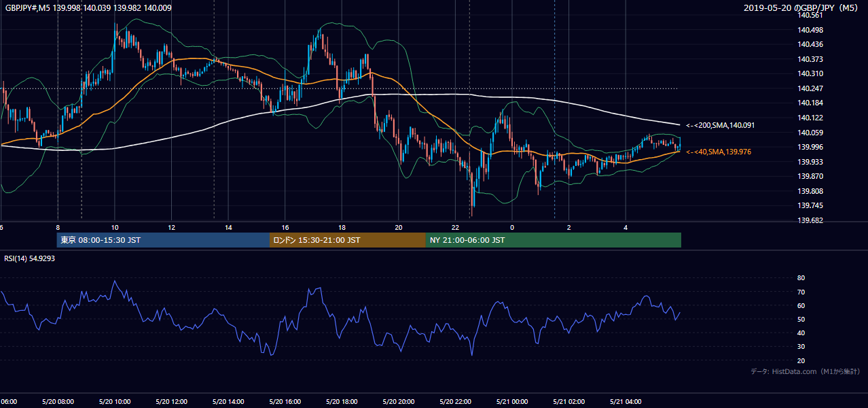Click hour label 2 under price chart
The image size is (868, 408).
click(x=569, y=228)
